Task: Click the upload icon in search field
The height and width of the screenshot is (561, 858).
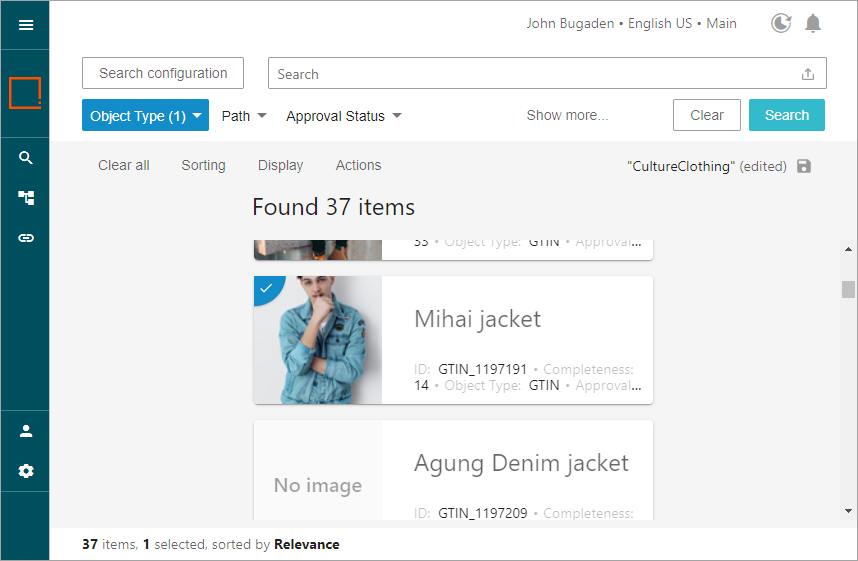Action: tap(808, 74)
